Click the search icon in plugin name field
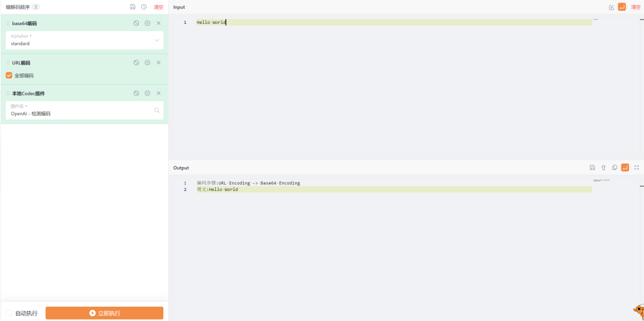This screenshot has width=644, height=321. 157,110
